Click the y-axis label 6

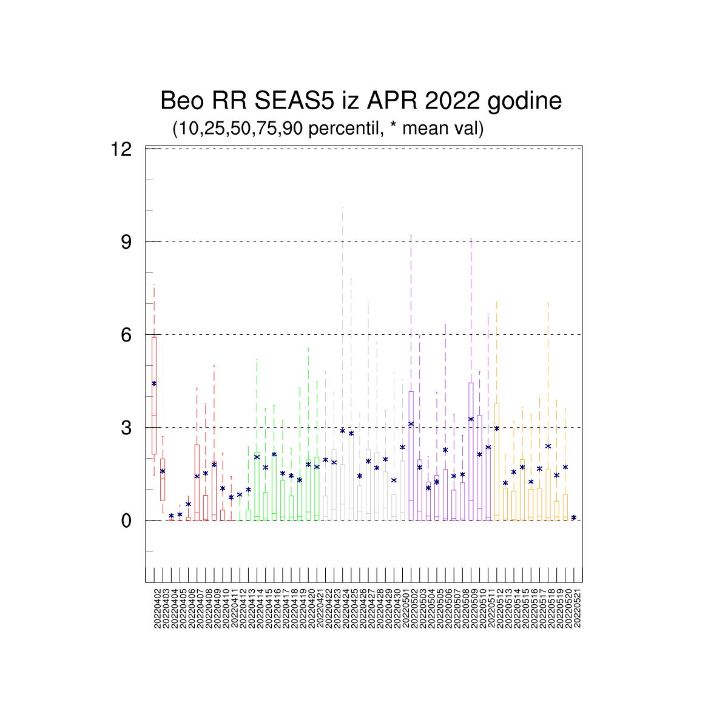[x=126, y=335]
